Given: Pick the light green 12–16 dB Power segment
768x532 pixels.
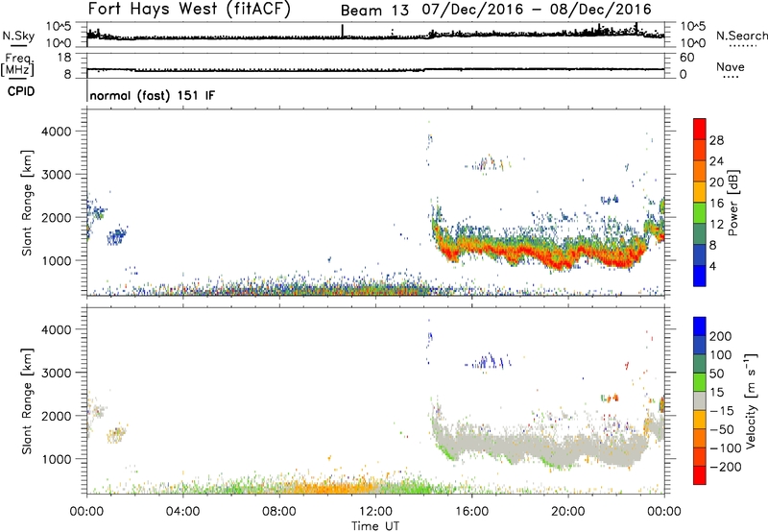Looking at the screenshot, I should [700, 213].
